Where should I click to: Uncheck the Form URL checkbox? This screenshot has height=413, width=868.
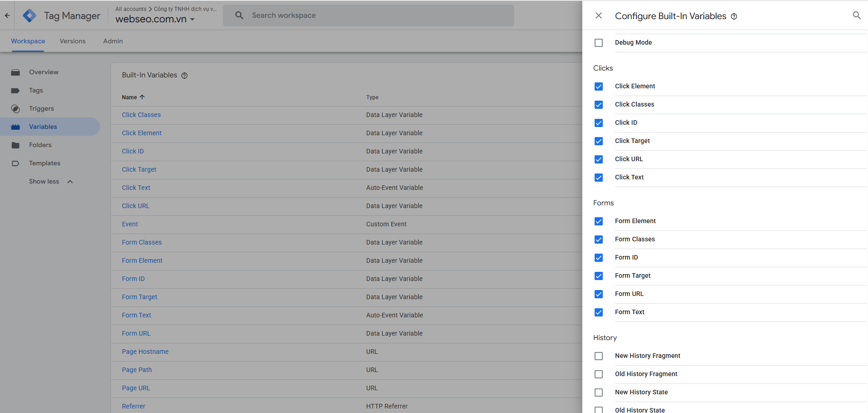click(x=599, y=294)
